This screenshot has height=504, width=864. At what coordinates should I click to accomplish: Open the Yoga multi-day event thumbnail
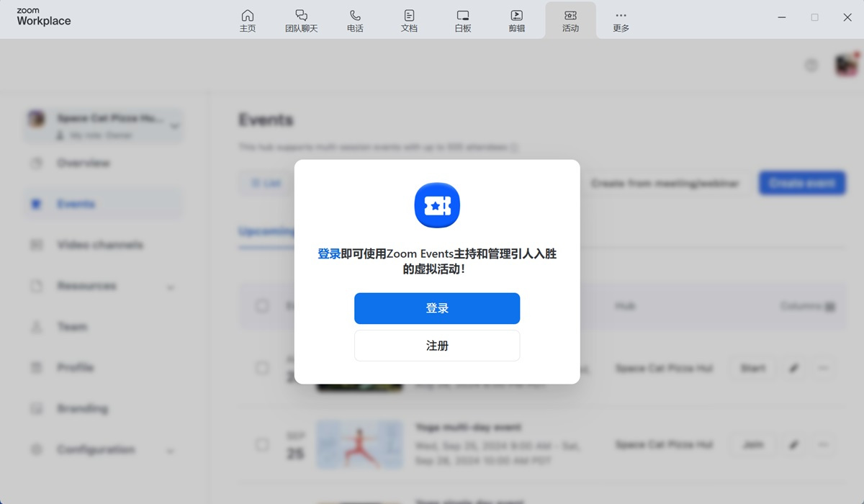click(359, 444)
